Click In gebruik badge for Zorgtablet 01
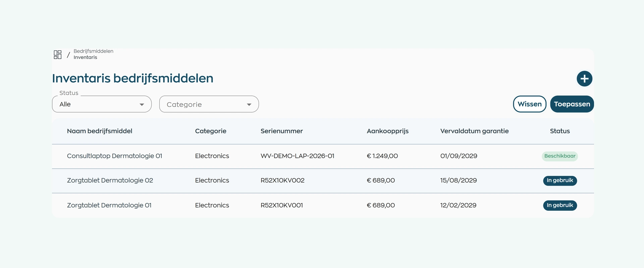The width and height of the screenshot is (644, 268). click(560, 205)
